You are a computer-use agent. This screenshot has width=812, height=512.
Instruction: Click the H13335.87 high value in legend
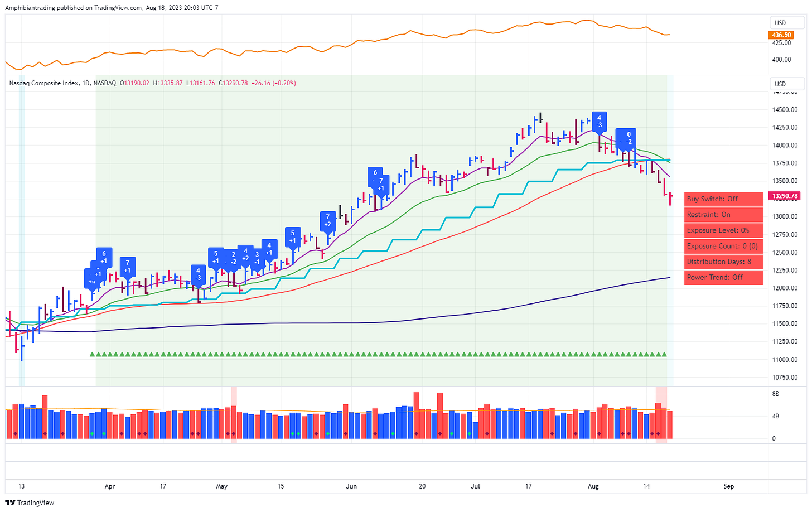(168, 83)
